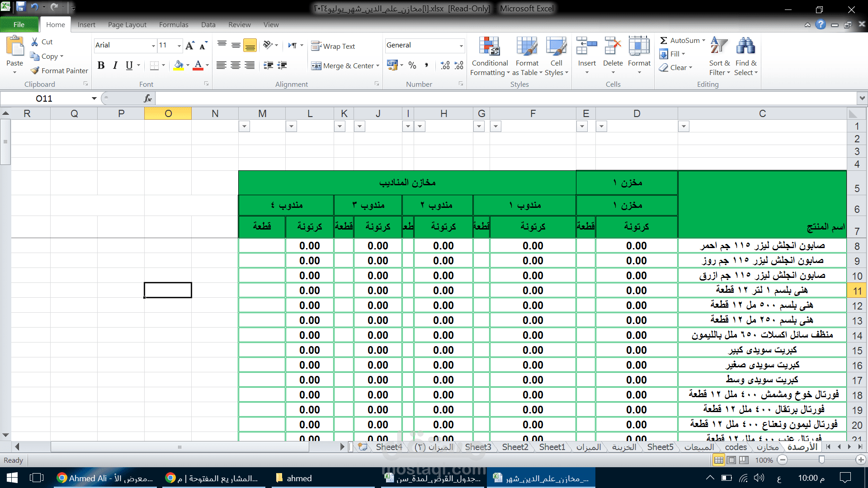Expand the General number format dropdown
This screenshot has height=488, width=868.
pyautogui.click(x=461, y=46)
